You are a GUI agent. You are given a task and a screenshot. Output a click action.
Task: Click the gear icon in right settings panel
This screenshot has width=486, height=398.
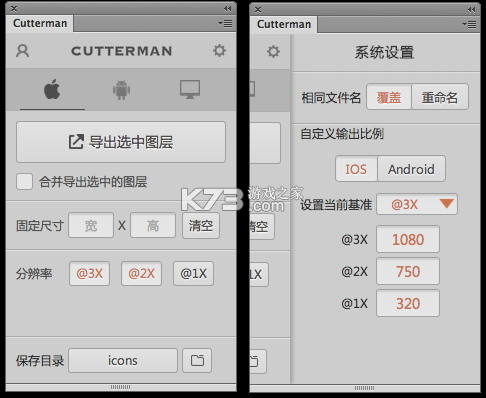[x=273, y=52]
